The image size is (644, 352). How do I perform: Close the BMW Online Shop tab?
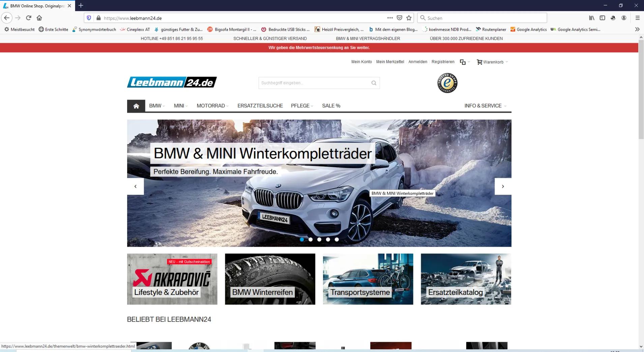pyautogui.click(x=69, y=6)
